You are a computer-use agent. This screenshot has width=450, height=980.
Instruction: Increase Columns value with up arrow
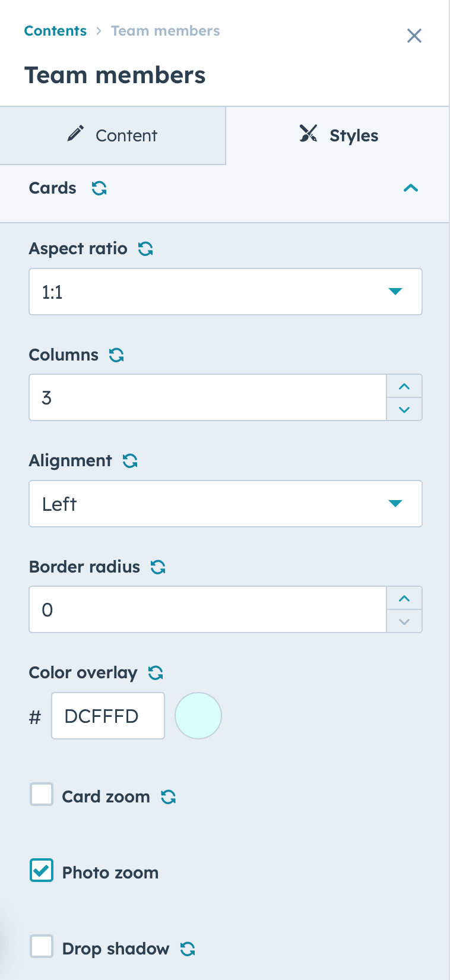(404, 386)
